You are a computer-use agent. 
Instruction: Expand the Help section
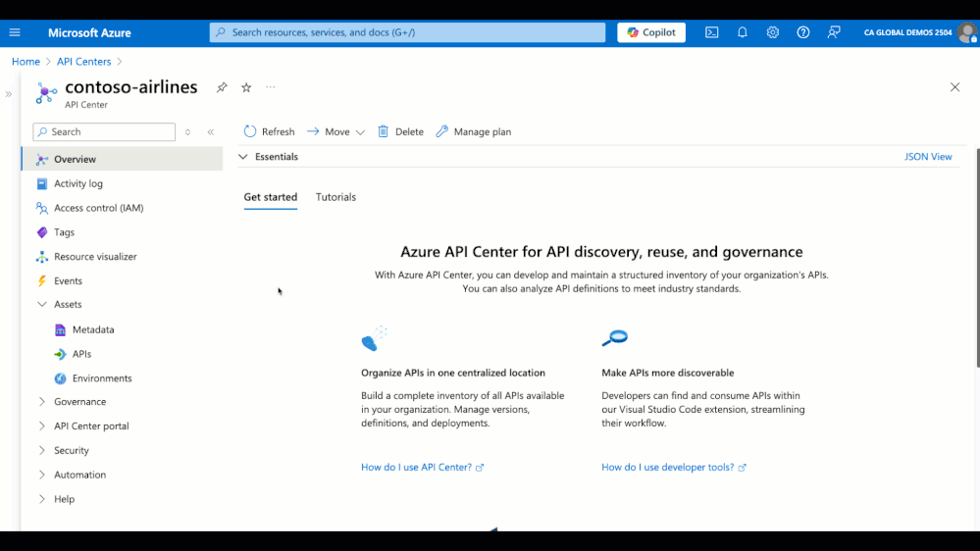pyautogui.click(x=42, y=499)
